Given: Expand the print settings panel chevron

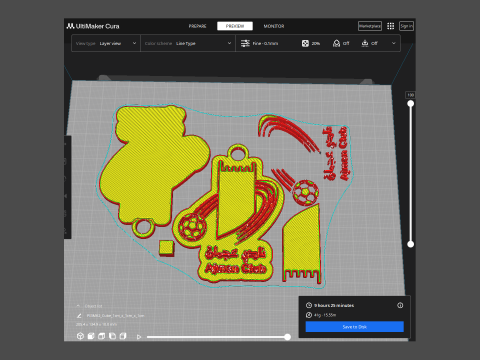Looking at the screenshot, I should point(394,43).
